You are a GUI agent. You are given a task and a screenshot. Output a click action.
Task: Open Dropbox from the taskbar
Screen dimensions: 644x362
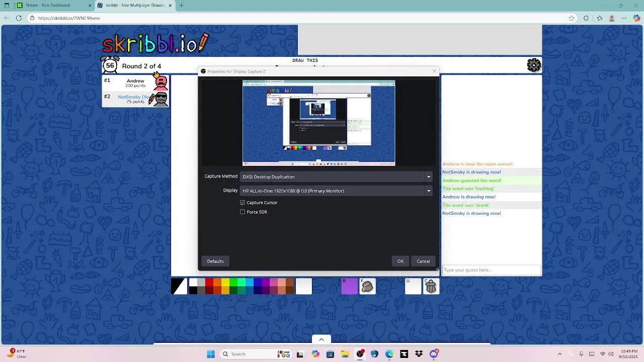(x=419, y=354)
